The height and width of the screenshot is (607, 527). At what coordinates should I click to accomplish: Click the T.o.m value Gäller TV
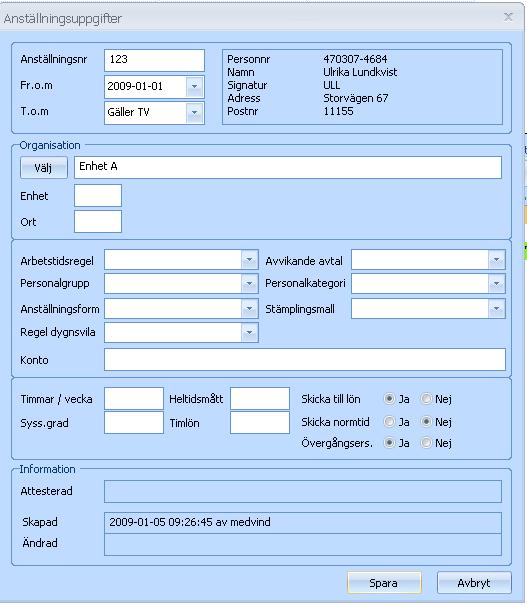(128, 112)
